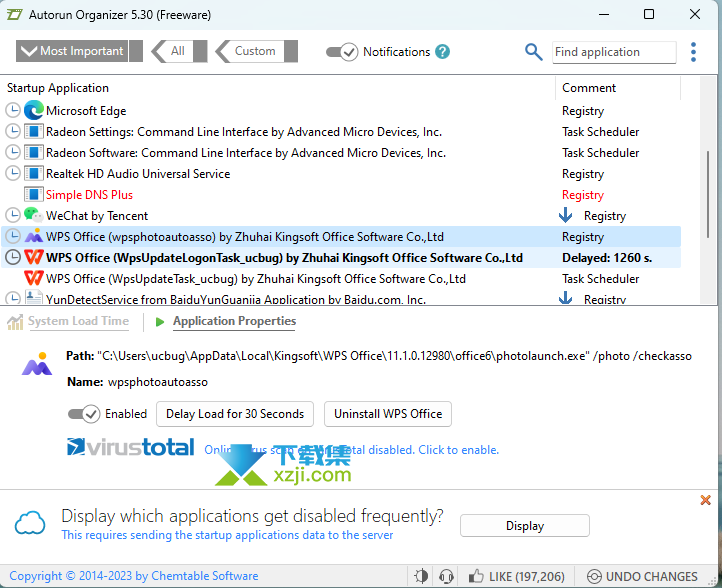Click the Microsoft Edge app icon
This screenshot has width=722, height=588.
pyautogui.click(x=34, y=111)
